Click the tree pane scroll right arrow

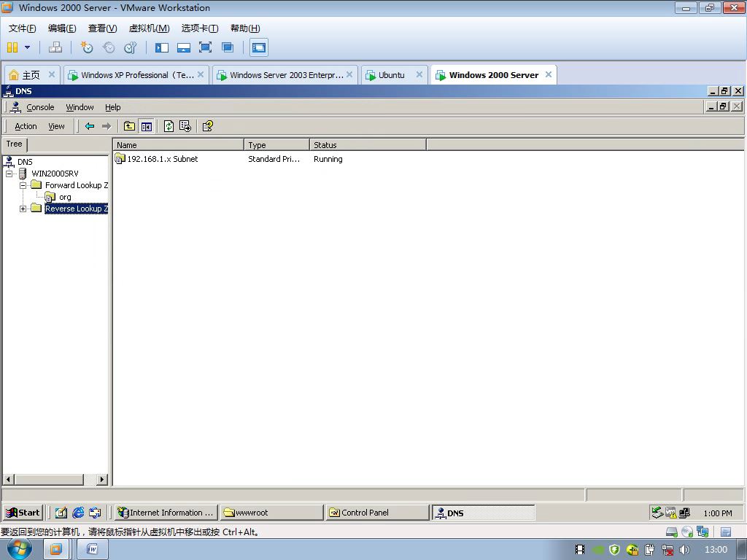click(x=102, y=479)
